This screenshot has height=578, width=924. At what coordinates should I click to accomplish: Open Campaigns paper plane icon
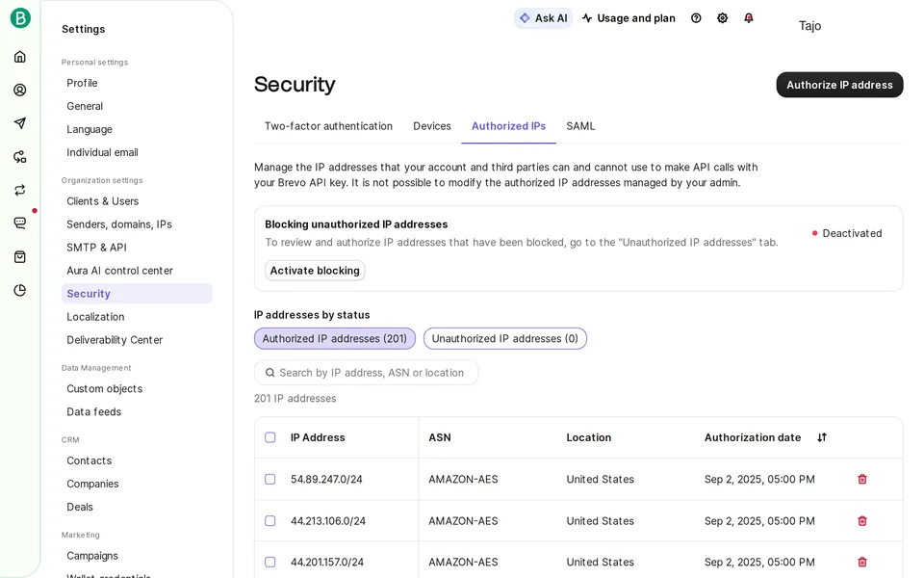pyautogui.click(x=20, y=122)
